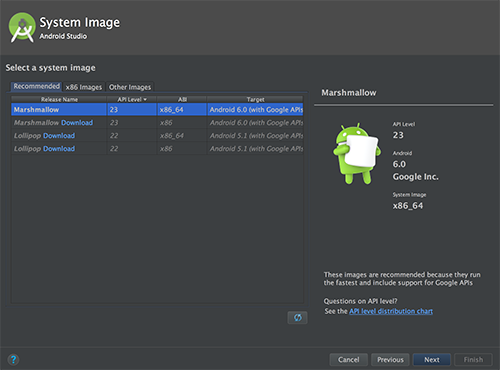Download Marshmallow x86 system image
The image size is (500, 370).
[x=77, y=123]
